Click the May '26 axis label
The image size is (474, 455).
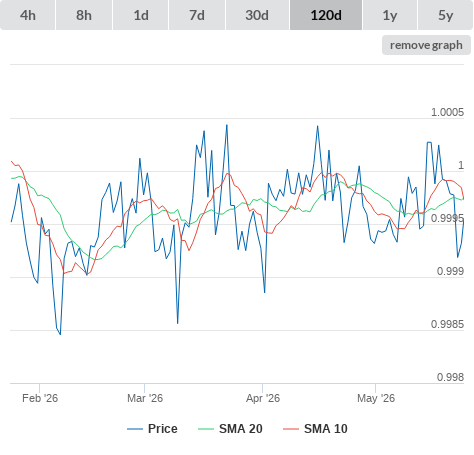pos(376,398)
